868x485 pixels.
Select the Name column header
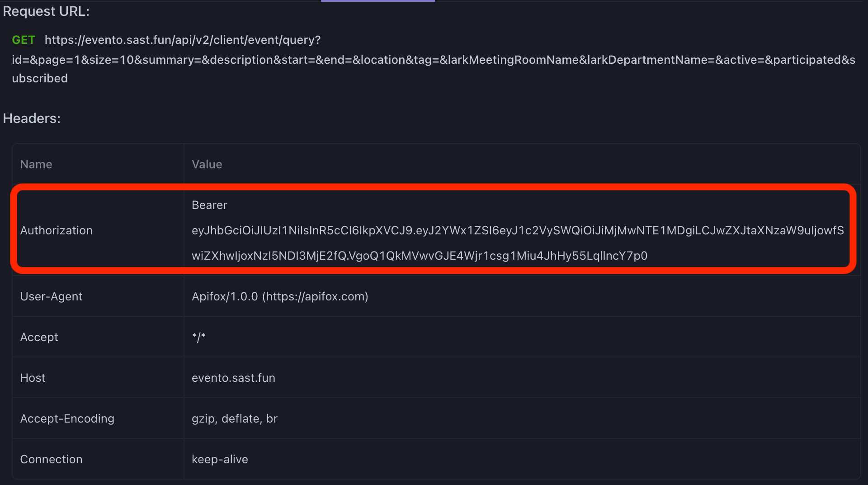coord(36,164)
